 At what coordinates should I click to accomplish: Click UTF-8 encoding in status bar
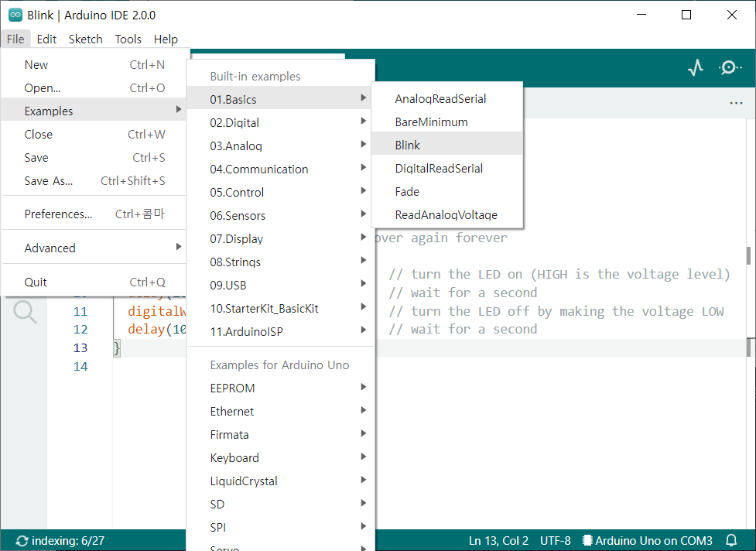[x=555, y=541]
